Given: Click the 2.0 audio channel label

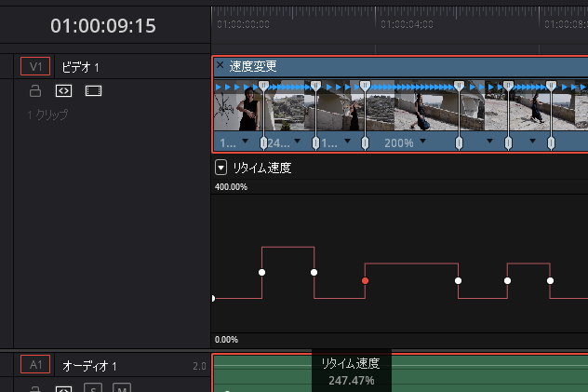Looking at the screenshot, I should [x=199, y=366].
